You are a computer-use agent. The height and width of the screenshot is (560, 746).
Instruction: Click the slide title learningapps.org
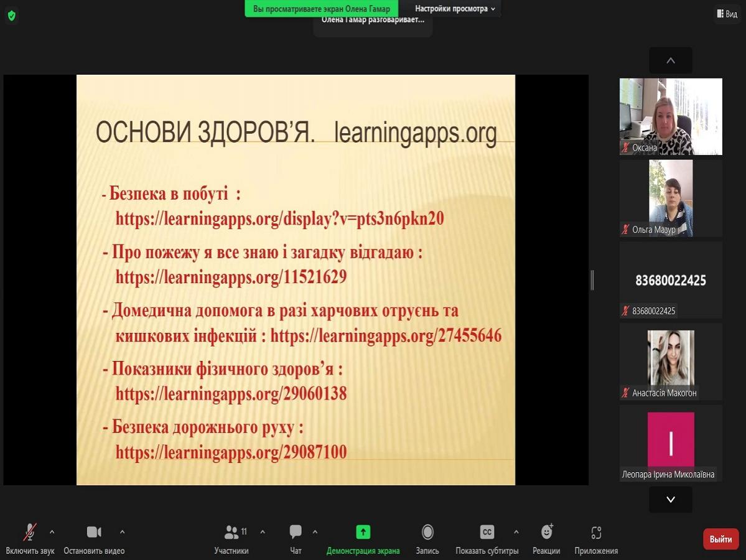[416, 133]
